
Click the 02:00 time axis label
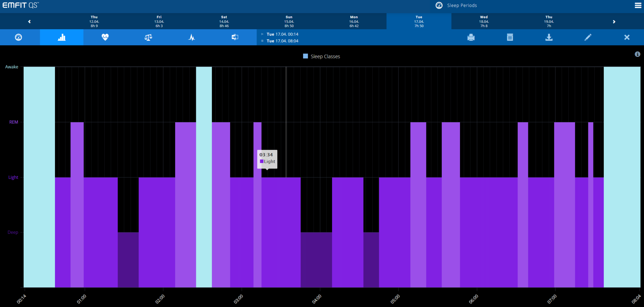[x=160, y=299]
